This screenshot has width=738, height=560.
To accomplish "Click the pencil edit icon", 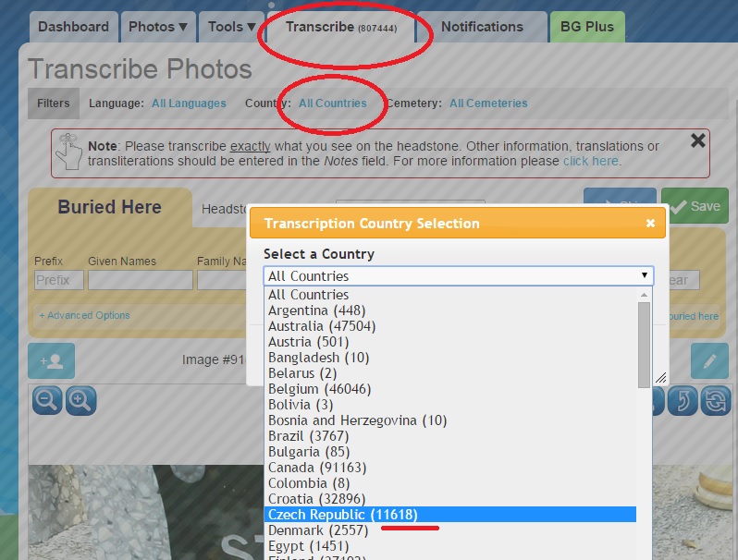I will [709, 360].
